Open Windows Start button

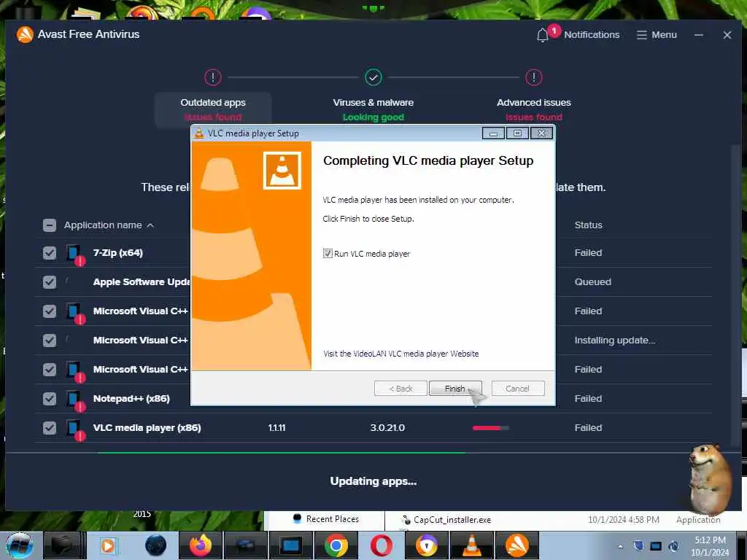point(20,545)
